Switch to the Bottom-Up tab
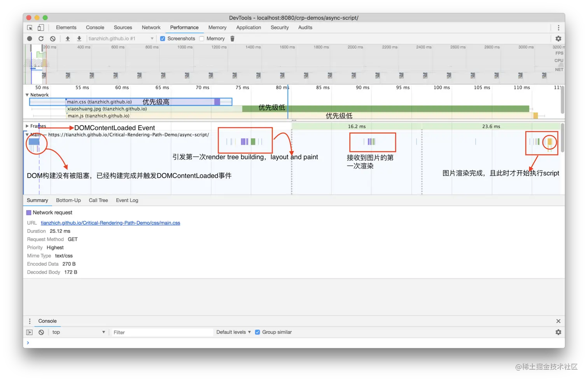 [68, 201]
